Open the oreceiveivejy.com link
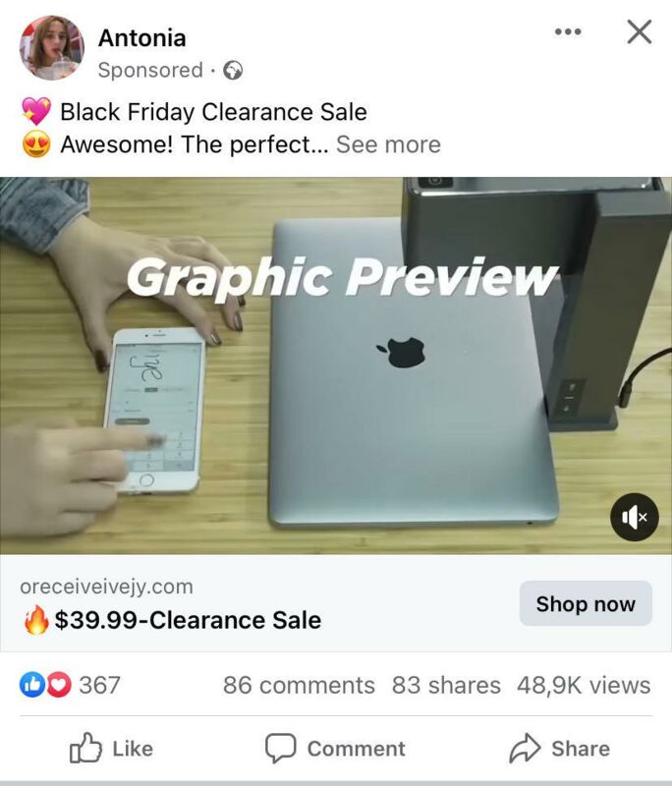The width and height of the screenshot is (672, 786). [106, 587]
